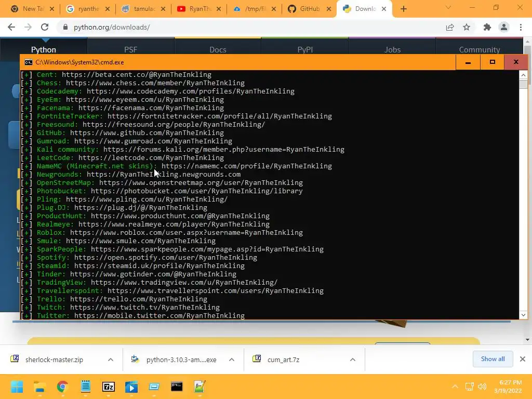This screenshot has height=399, width=532.
Task: Close the YouTube RyanTh tab
Action: click(x=219, y=9)
